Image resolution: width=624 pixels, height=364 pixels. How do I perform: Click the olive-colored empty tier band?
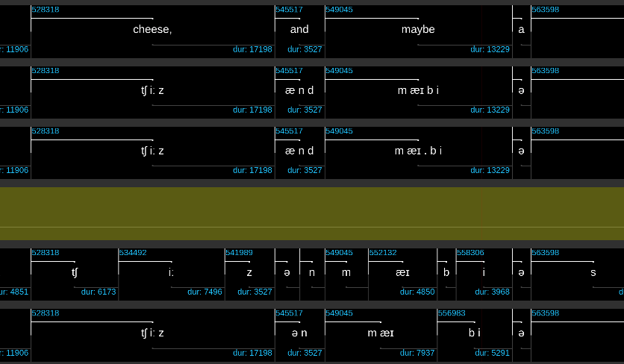pyautogui.click(x=312, y=213)
